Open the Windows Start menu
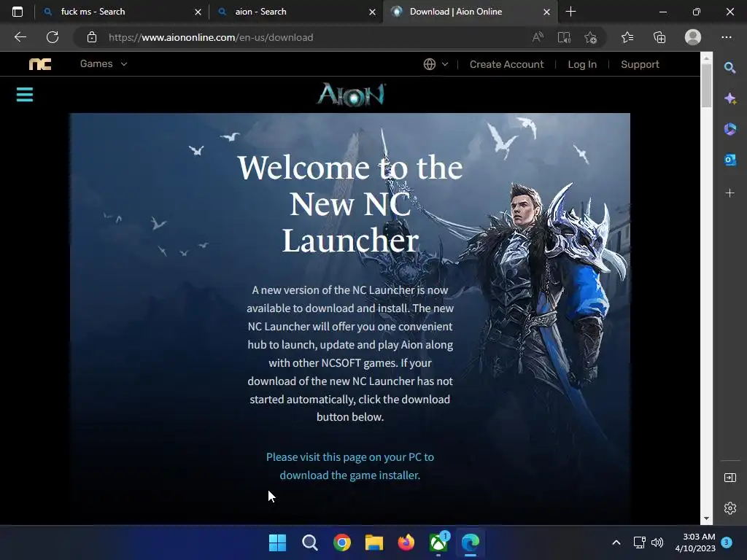The height and width of the screenshot is (560, 747). pos(277,542)
